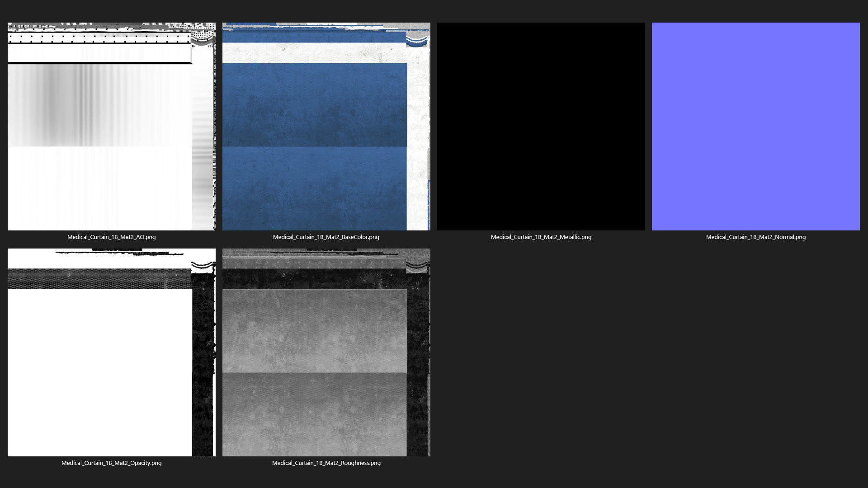Viewport: 868px width, 488px height.
Task: Click the Medical_Curtain_1B_Mat2_BaseColor.png filename
Action: (x=326, y=237)
